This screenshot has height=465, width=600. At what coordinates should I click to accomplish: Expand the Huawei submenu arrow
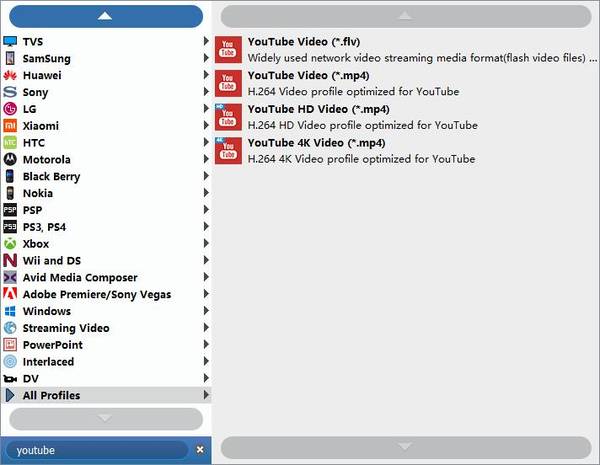coord(206,75)
